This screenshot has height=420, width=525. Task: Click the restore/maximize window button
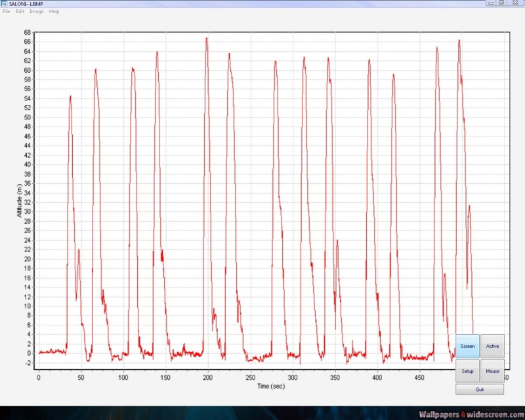coord(501,3)
